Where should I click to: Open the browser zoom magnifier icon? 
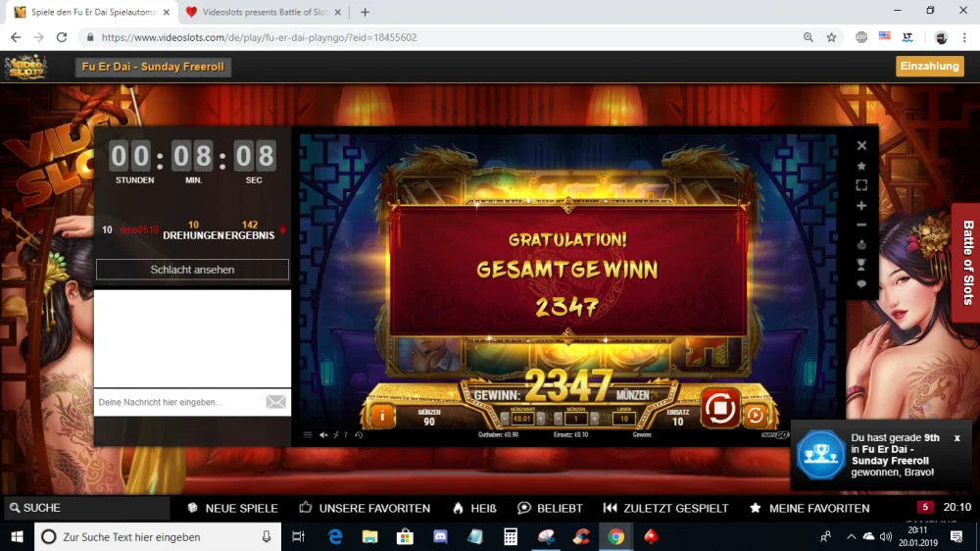808,37
